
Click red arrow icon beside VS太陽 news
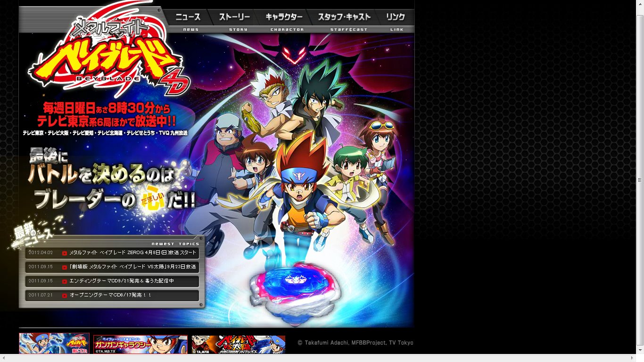point(65,267)
